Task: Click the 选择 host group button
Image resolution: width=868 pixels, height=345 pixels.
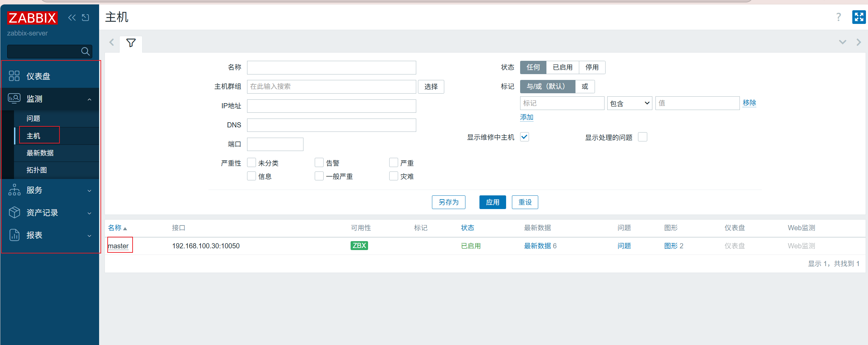Action: tap(431, 87)
